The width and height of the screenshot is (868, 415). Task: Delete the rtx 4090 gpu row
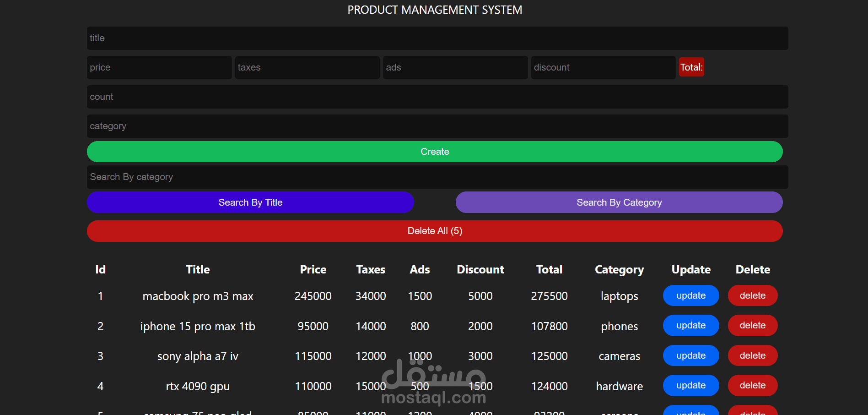[753, 385]
